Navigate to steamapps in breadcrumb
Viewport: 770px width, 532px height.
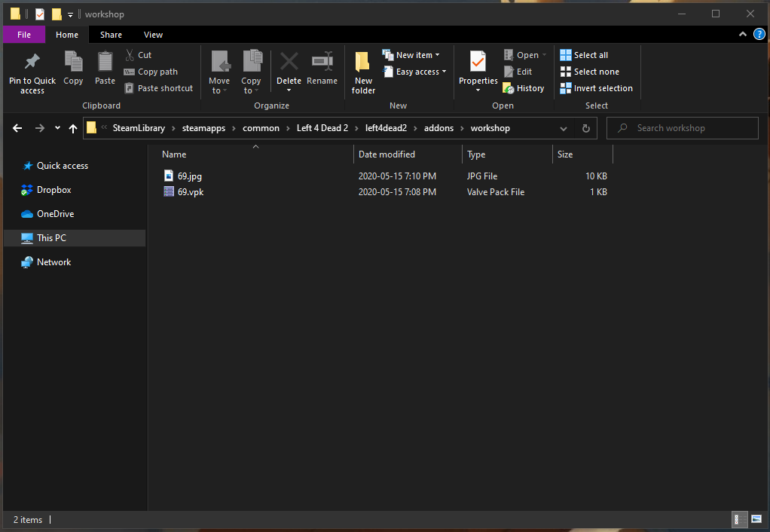pyautogui.click(x=203, y=128)
